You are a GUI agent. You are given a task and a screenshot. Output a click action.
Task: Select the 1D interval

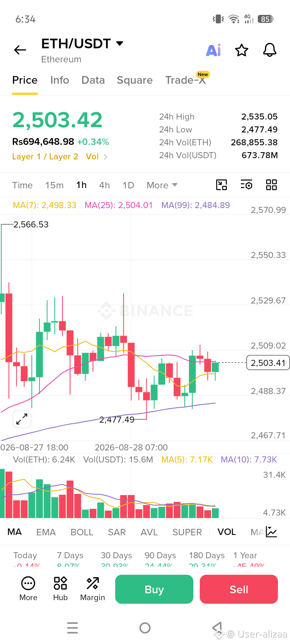(x=128, y=185)
